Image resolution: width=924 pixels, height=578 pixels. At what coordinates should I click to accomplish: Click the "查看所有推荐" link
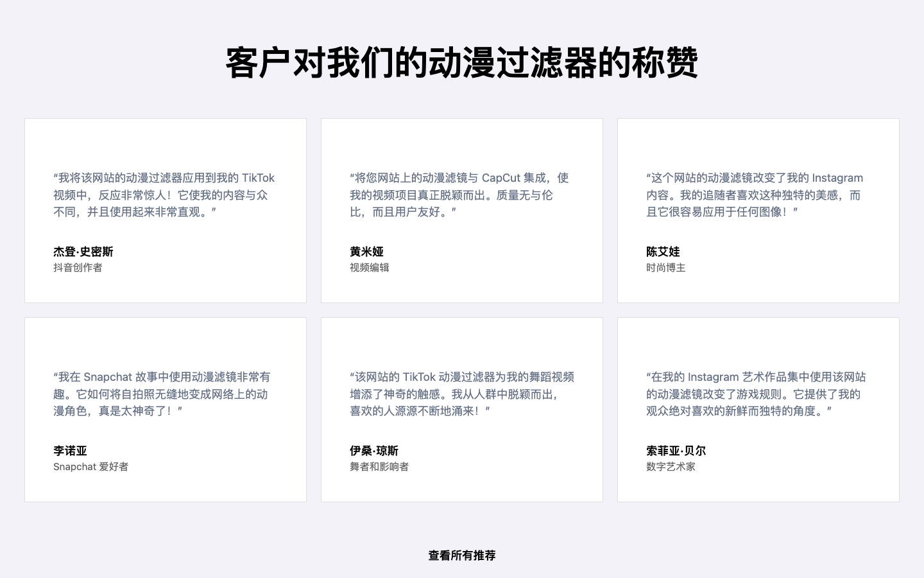(461, 556)
